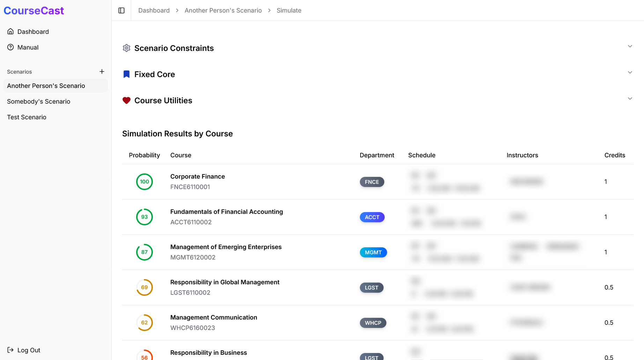This screenshot has width=644, height=360.
Task: Click the CourseCast logo
Action: (x=34, y=10)
